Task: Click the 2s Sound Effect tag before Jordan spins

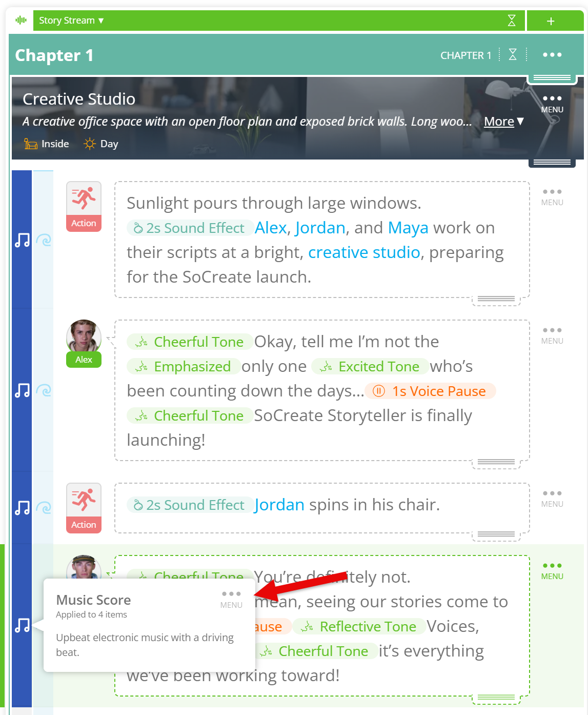Action: point(190,505)
